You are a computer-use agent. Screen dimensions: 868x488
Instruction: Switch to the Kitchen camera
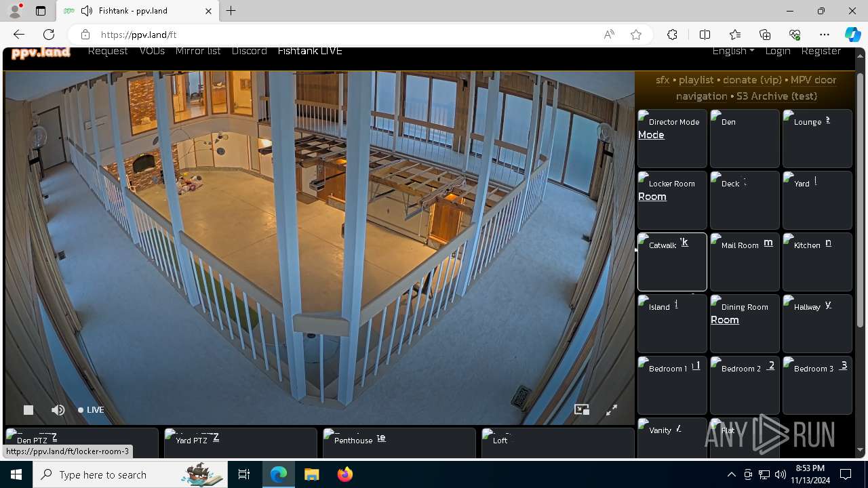pos(817,262)
